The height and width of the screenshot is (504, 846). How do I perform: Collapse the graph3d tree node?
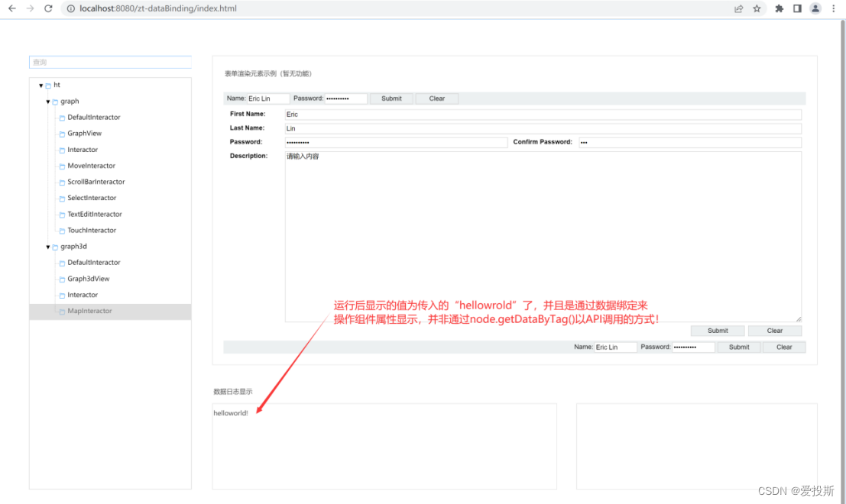48,246
